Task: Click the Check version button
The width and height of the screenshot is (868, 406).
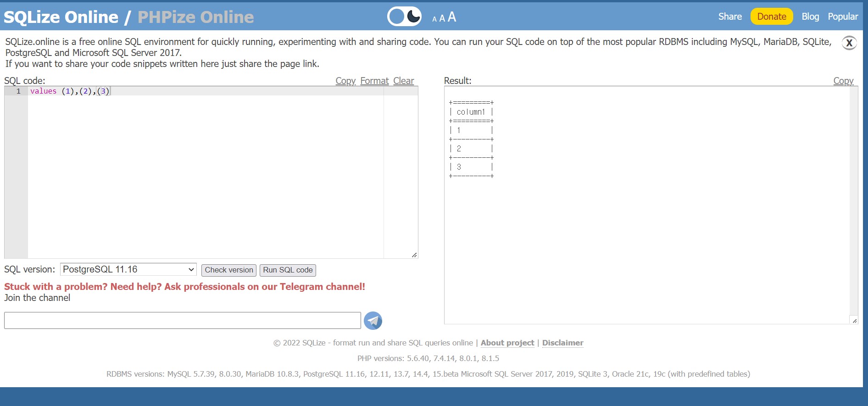Action: tap(229, 270)
